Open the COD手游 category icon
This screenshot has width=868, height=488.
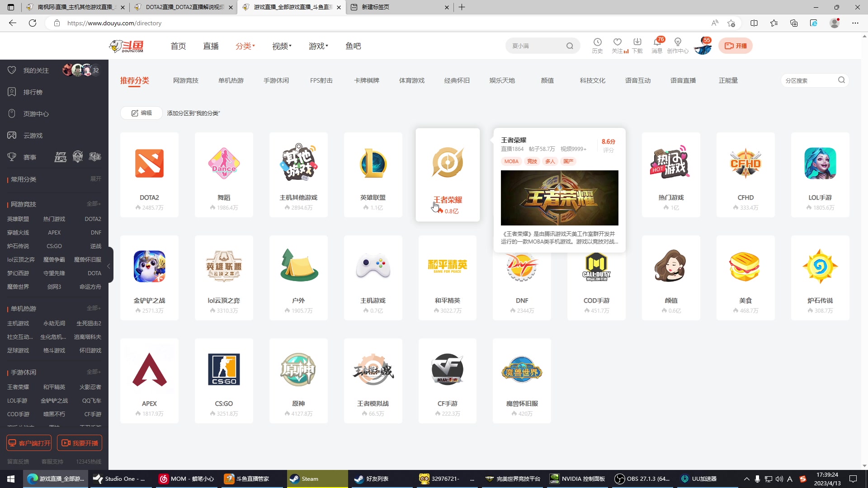(x=596, y=266)
